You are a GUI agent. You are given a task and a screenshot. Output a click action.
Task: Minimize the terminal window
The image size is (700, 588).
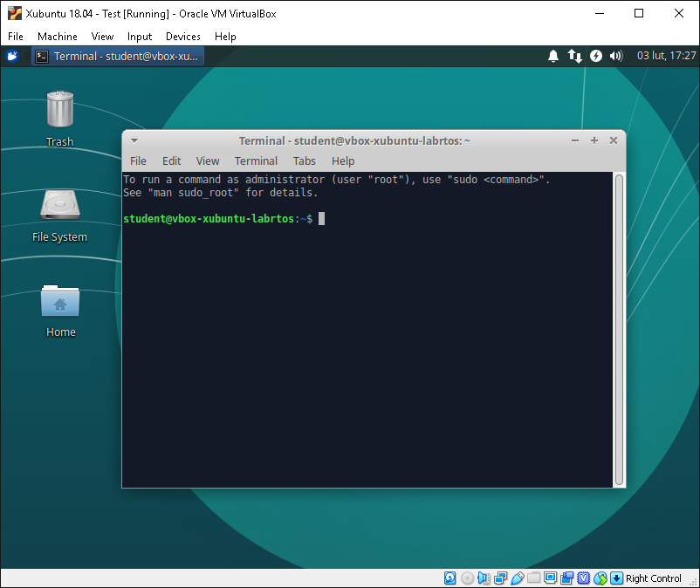tap(575, 140)
